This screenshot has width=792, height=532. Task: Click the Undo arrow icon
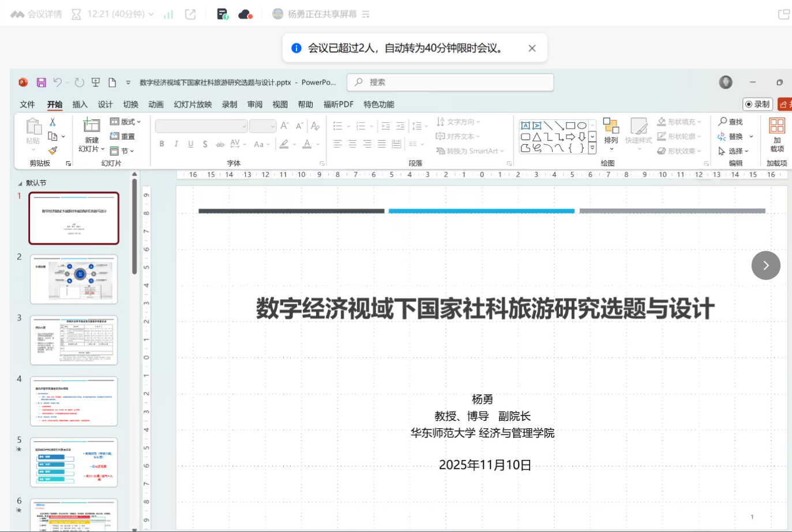[x=57, y=82]
